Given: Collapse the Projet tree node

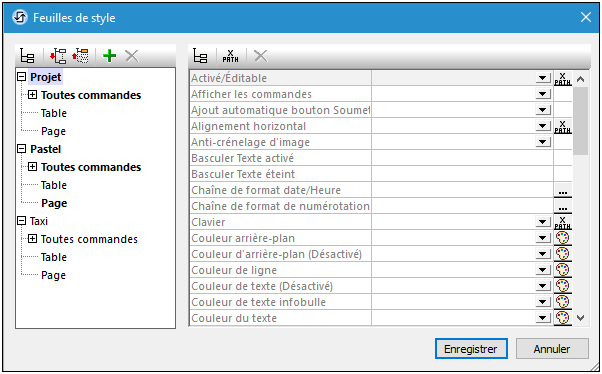Looking at the screenshot, I should (22, 77).
